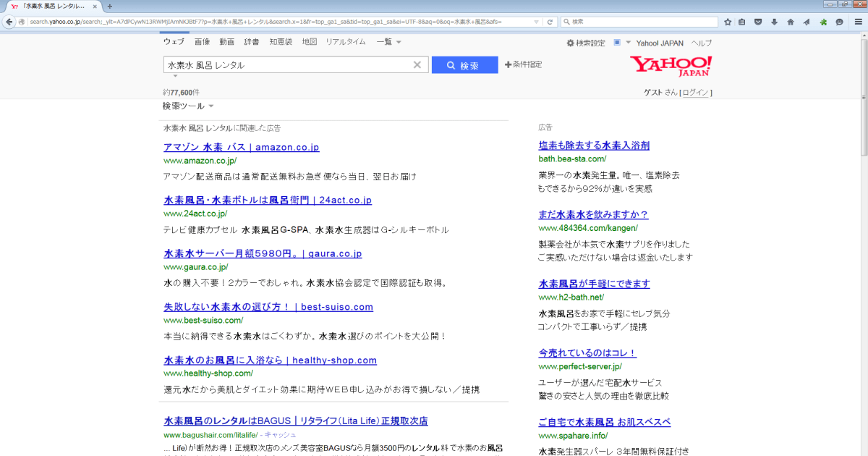Open a new tab with the plus button
Screen dimensions: 868x456
110,6
